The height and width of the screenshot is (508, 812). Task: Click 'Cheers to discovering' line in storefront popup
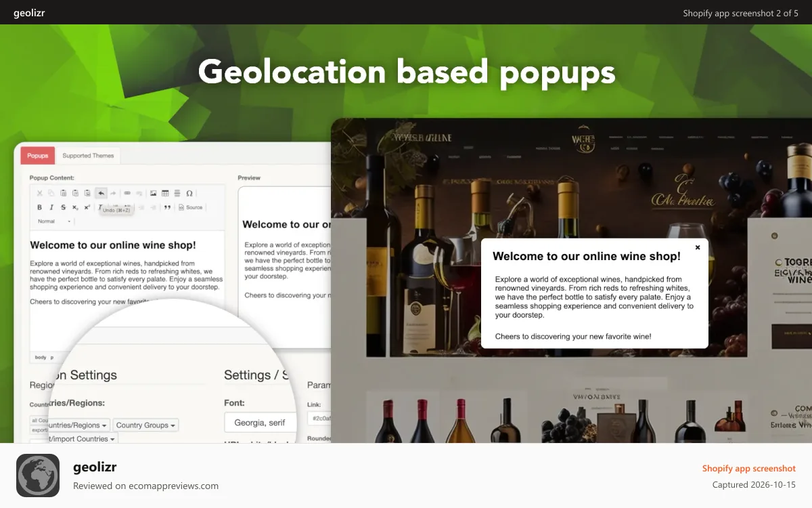click(x=573, y=336)
